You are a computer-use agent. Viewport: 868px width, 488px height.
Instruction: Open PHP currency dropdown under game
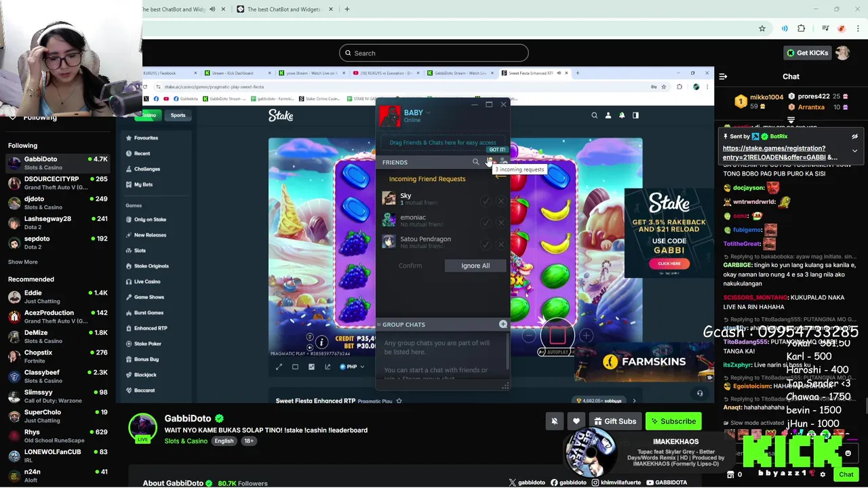(x=352, y=367)
